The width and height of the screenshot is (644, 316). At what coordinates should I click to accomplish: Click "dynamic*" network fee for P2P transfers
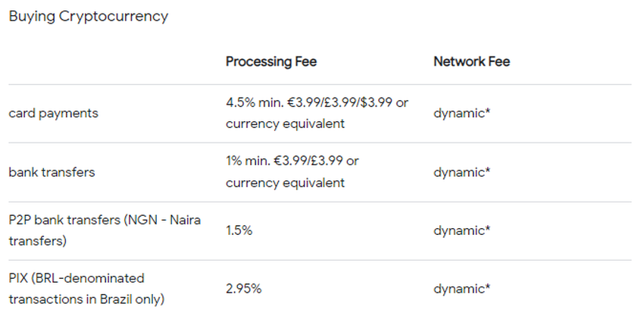point(461,230)
